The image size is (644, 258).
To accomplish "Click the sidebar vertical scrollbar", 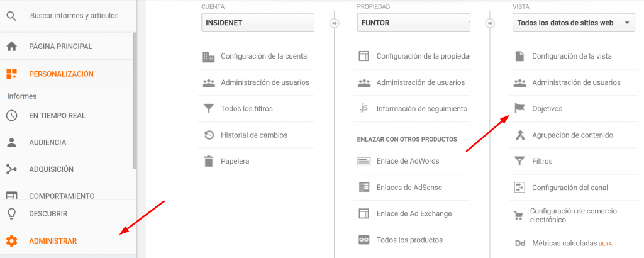I will coord(135,101).
